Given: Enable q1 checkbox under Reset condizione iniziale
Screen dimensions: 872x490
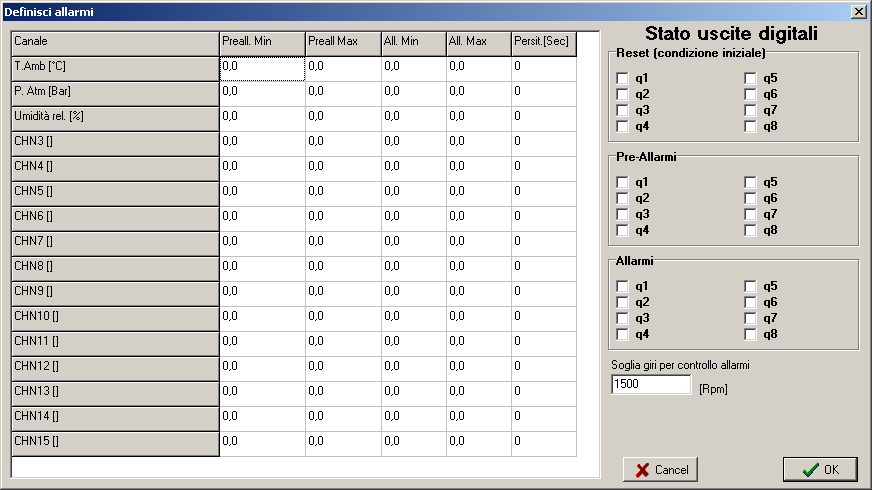Looking at the screenshot, I should pos(623,78).
